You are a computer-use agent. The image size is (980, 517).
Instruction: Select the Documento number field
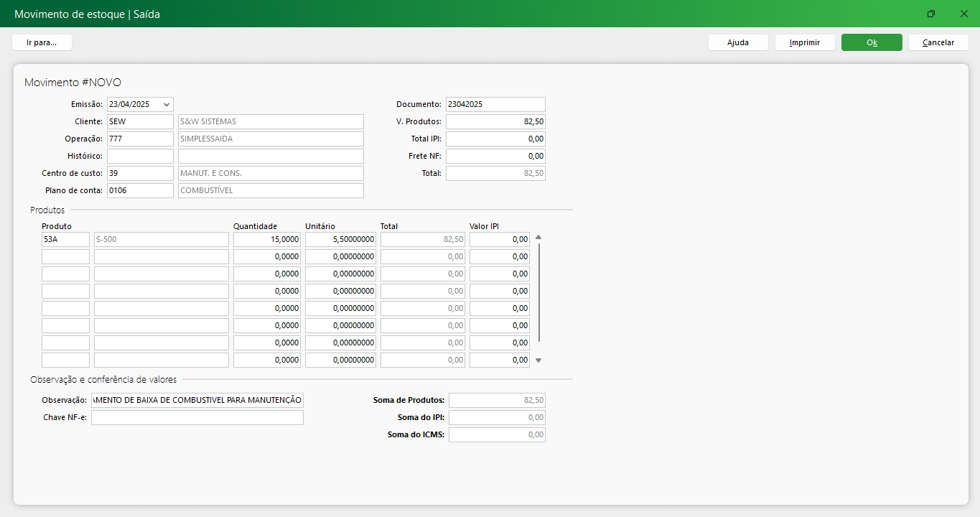[x=495, y=104]
